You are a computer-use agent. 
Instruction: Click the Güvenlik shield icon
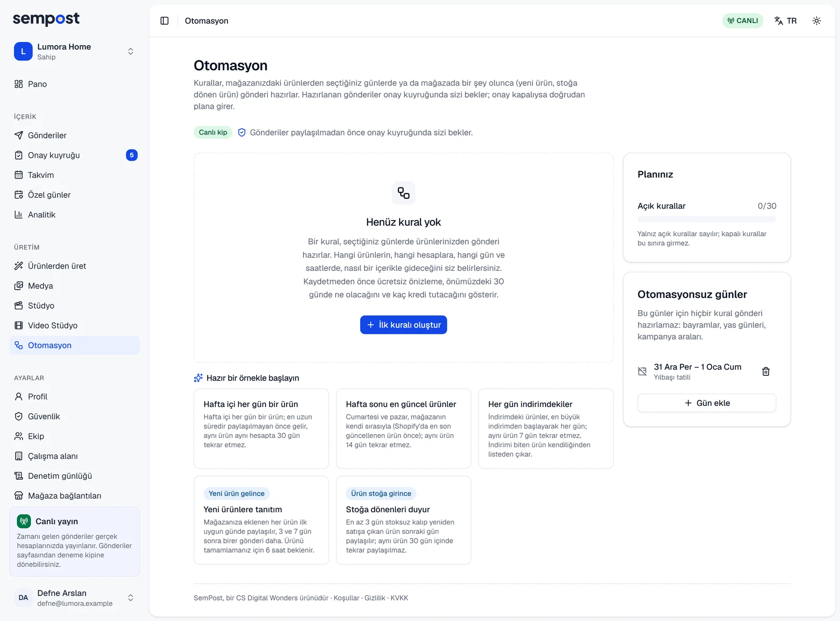19,416
